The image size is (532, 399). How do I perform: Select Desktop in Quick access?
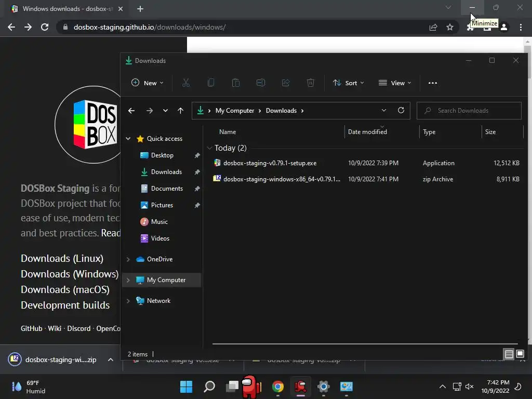coord(162,155)
